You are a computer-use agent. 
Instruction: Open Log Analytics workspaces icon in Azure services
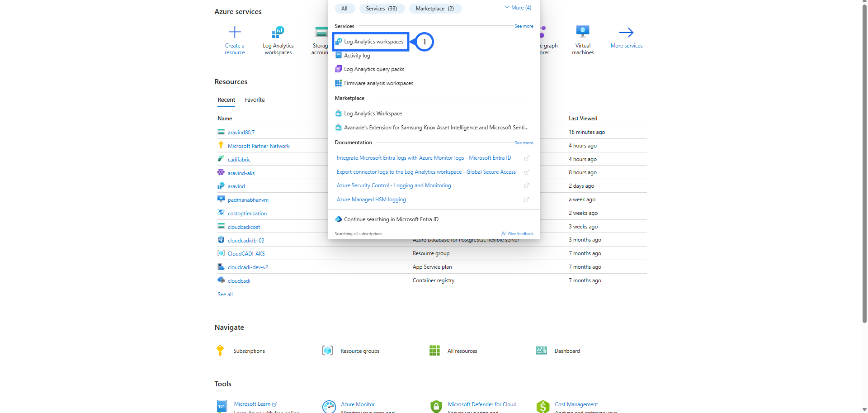pos(278,32)
